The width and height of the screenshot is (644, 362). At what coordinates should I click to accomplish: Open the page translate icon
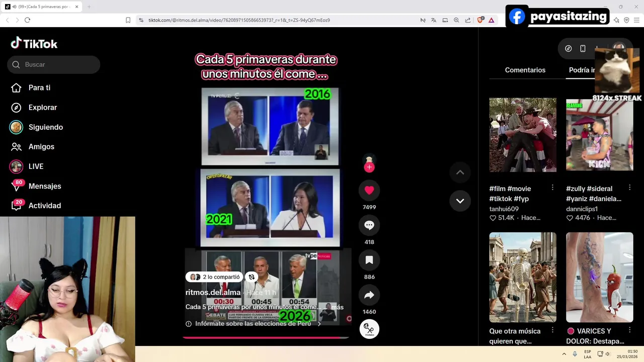coord(434,20)
